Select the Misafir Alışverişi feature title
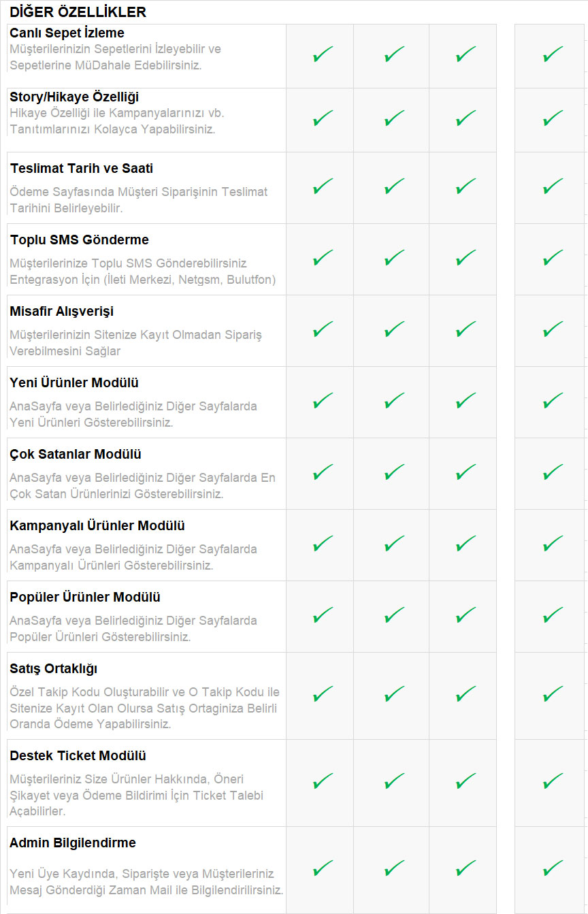 click(x=61, y=311)
